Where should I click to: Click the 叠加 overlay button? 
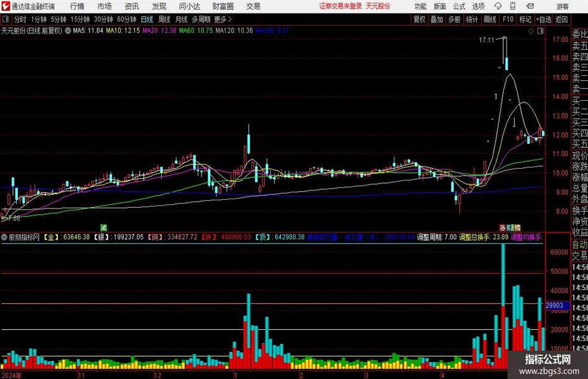437,19
